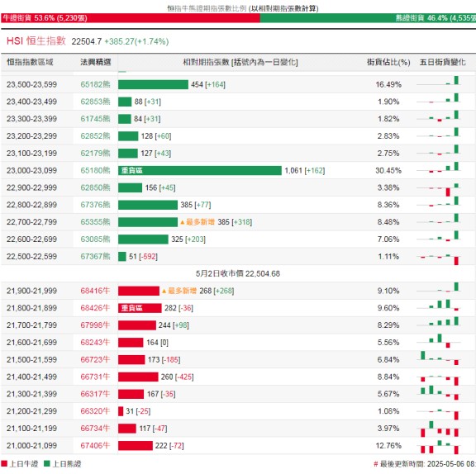Open bull contract link 66320牛
Screen dimensions: 476x474
pyautogui.click(x=95, y=411)
